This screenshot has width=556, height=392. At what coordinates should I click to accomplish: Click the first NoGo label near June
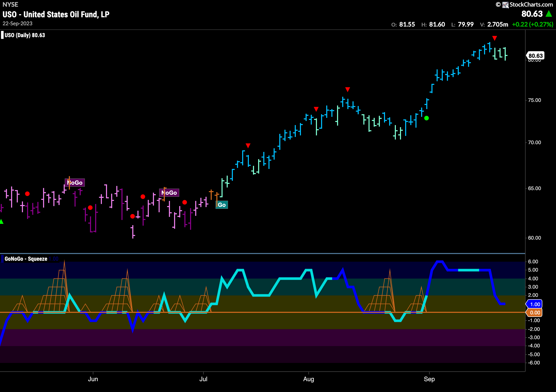(x=75, y=183)
